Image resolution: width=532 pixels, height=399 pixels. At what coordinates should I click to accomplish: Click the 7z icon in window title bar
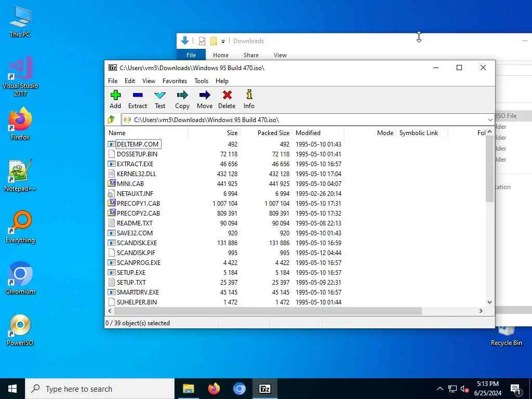pos(113,68)
